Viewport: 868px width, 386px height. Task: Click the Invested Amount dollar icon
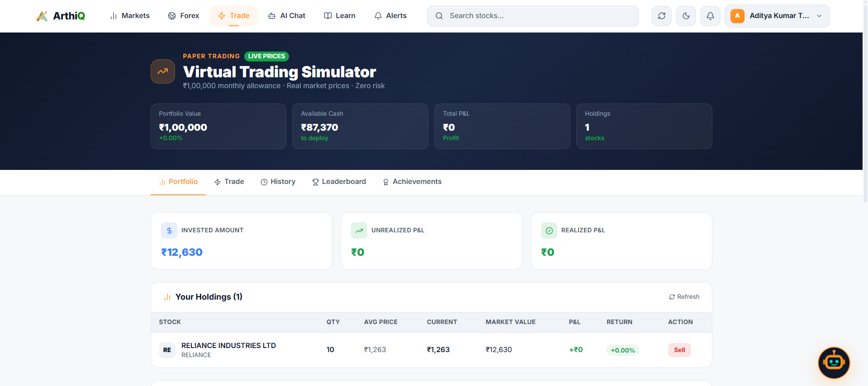pos(169,231)
